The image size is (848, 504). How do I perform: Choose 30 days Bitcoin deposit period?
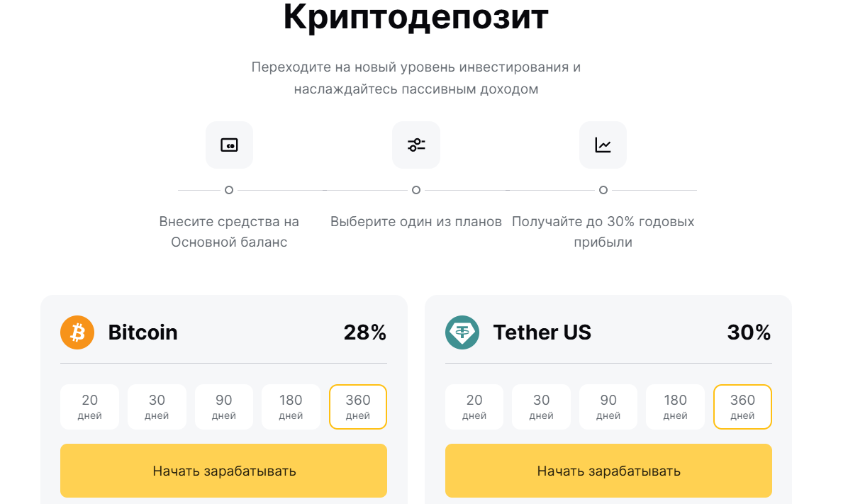157,407
